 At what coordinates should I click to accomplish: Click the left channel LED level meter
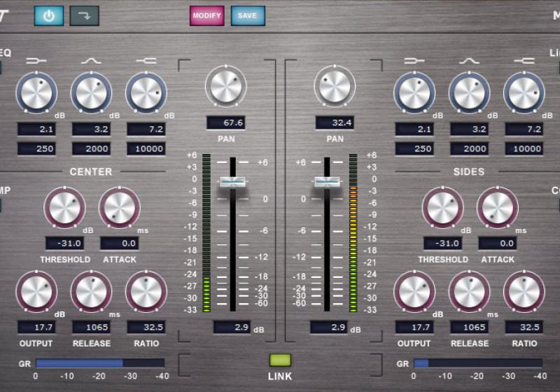tap(206, 233)
